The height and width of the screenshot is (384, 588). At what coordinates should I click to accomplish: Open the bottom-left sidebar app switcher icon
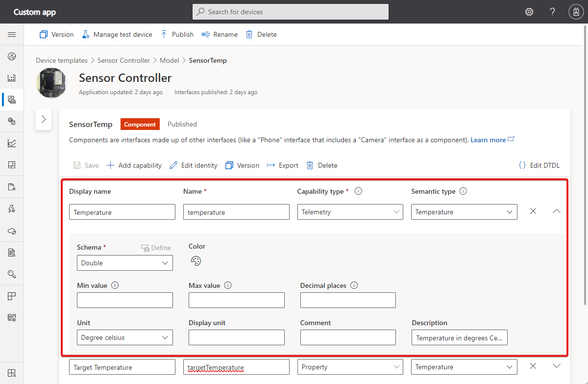click(x=12, y=373)
